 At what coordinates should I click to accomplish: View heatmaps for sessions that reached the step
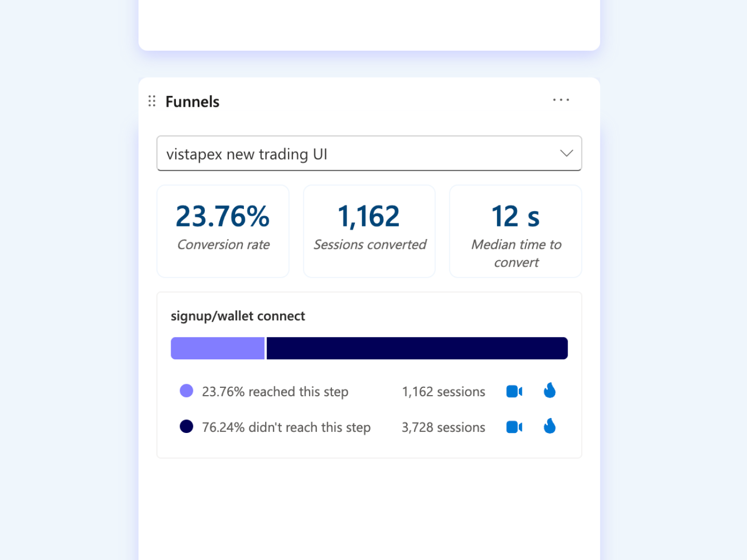(x=550, y=390)
